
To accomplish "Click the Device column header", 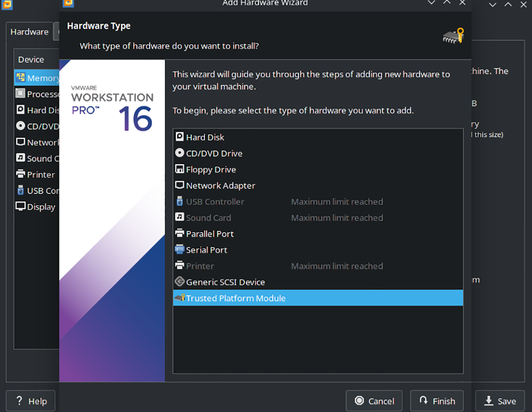I will pos(36,59).
